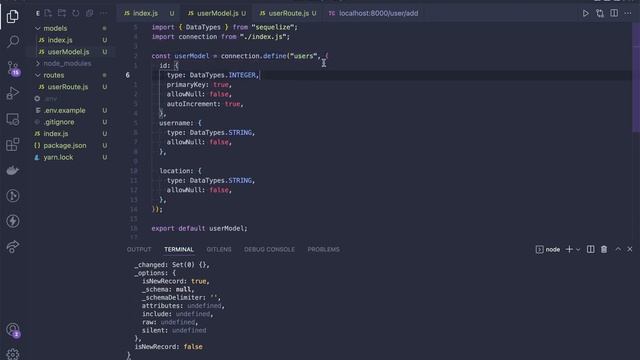Split the editor to the right

tap(614, 13)
